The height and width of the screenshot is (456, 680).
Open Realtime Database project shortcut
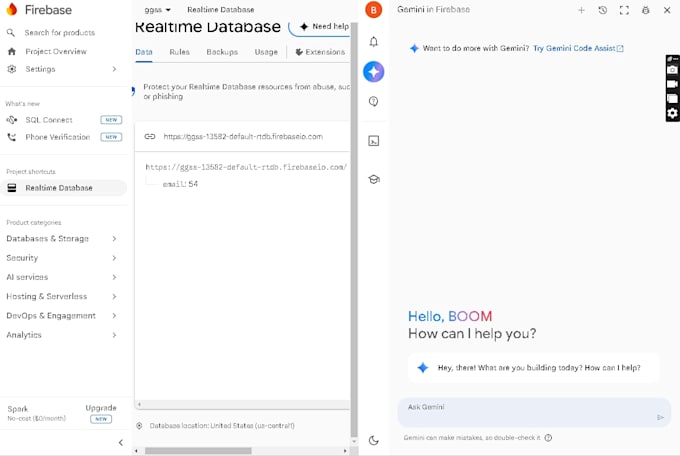pyautogui.click(x=63, y=188)
